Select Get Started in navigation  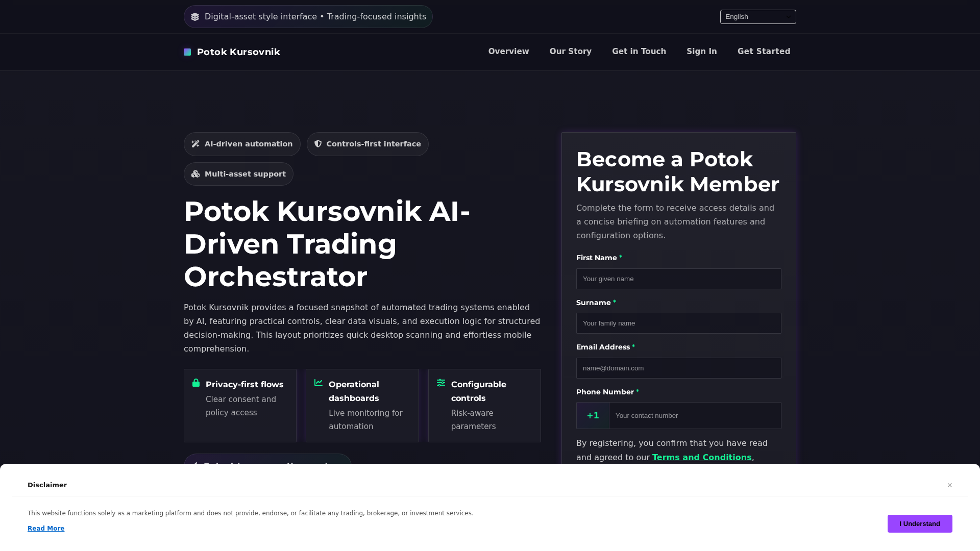click(x=764, y=52)
